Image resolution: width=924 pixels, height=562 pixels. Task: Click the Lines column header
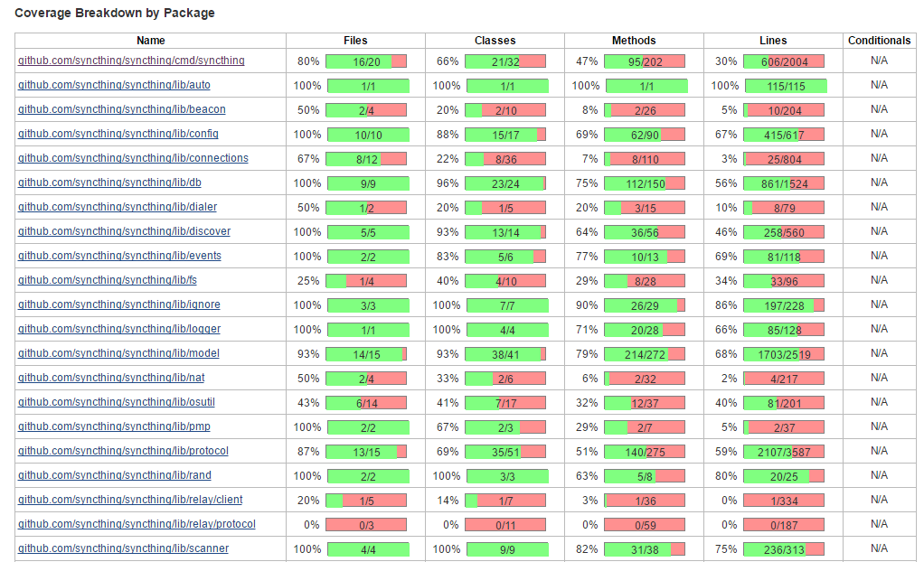[x=773, y=41]
